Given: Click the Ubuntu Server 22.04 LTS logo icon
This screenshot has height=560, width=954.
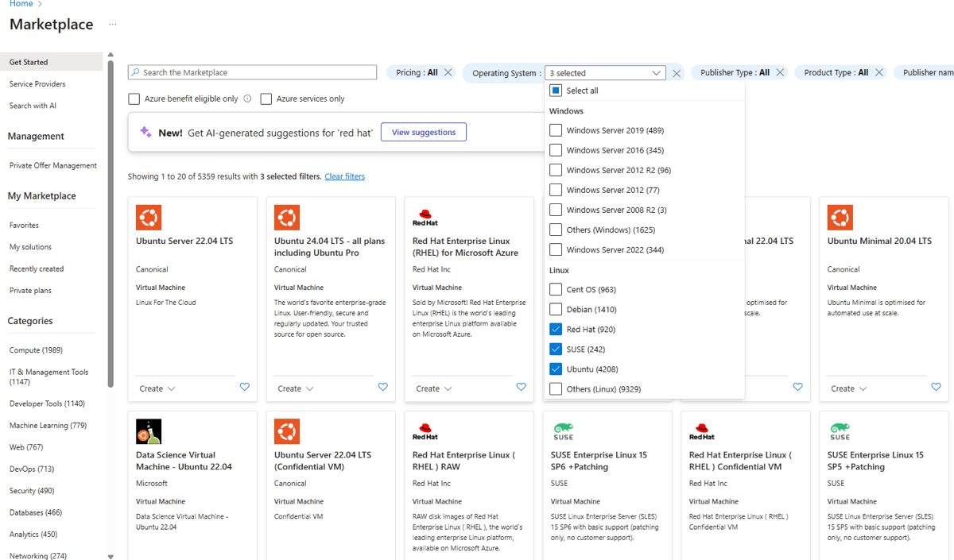Looking at the screenshot, I should click(149, 216).
